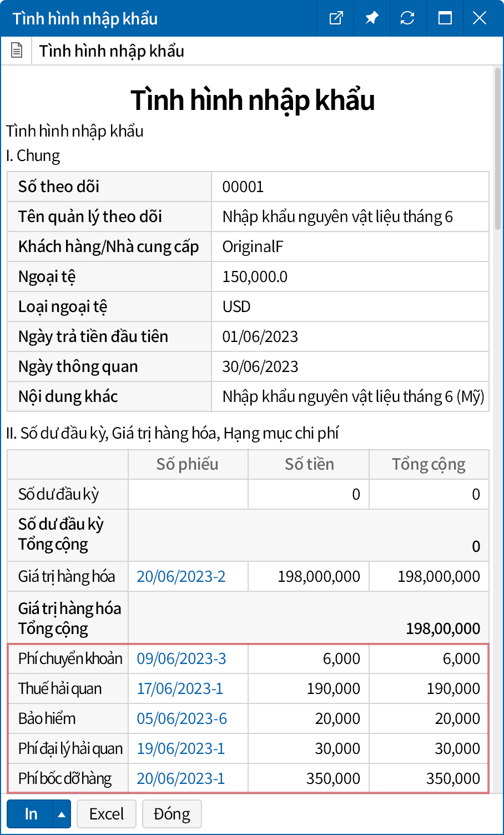This screenshot has width=504, height=835.
Task: Open unloading fee voucher 20/06/2023-1
Action: 181,779
